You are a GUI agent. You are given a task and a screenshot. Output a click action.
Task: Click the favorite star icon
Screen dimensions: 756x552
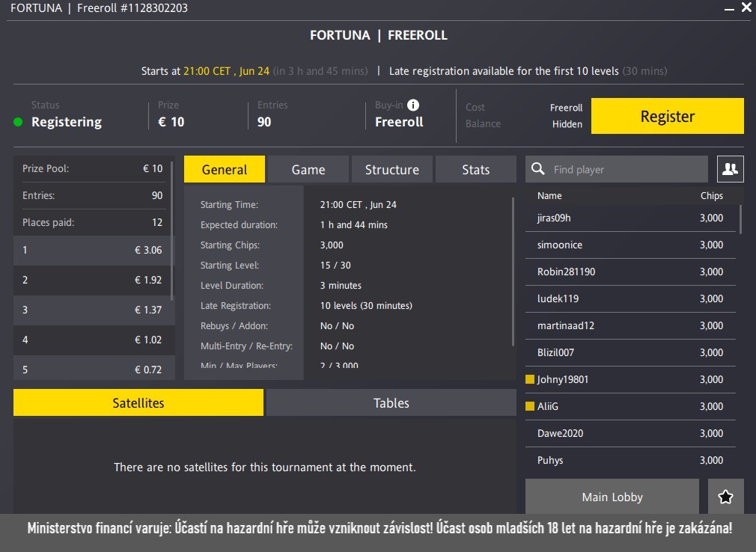point(725,496)
